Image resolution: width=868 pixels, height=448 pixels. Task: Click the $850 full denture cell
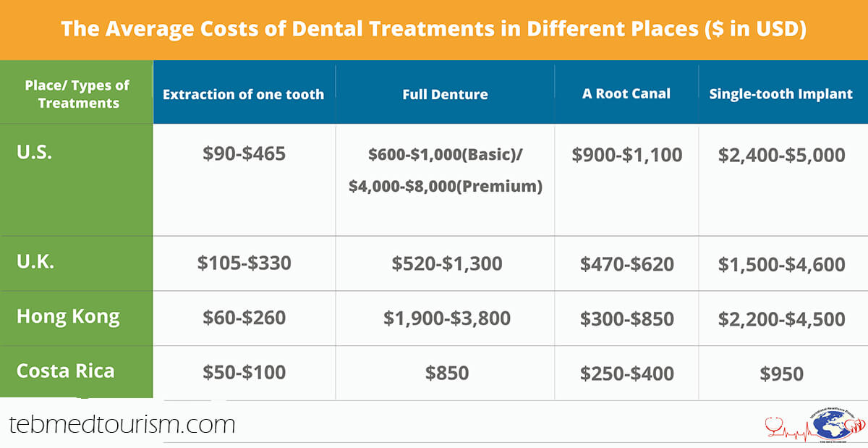[x=447, y=373]
